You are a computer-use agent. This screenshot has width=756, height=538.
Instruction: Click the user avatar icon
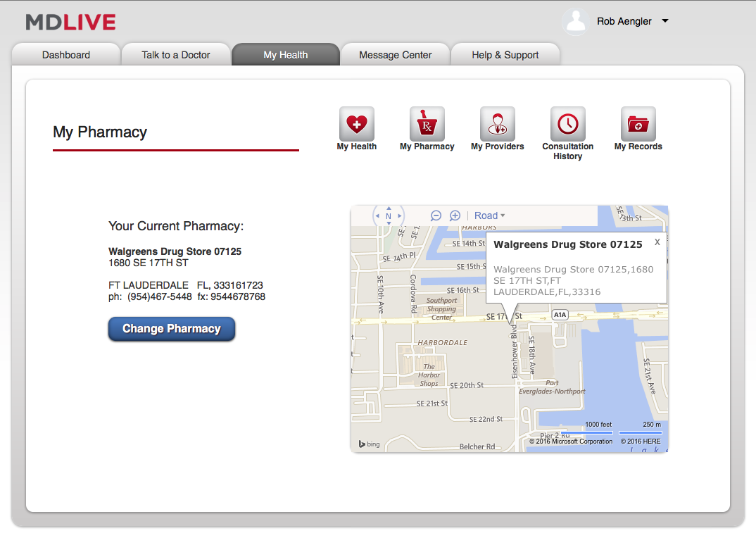click(x=576, y=21)
